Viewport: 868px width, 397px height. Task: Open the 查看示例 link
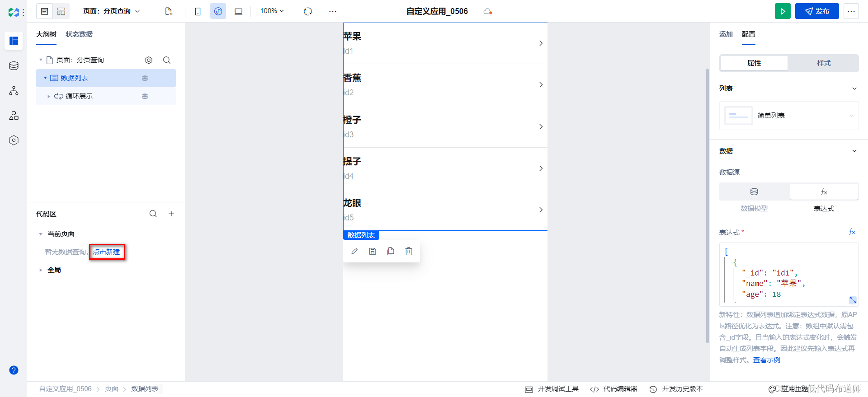tap(767, 360)
